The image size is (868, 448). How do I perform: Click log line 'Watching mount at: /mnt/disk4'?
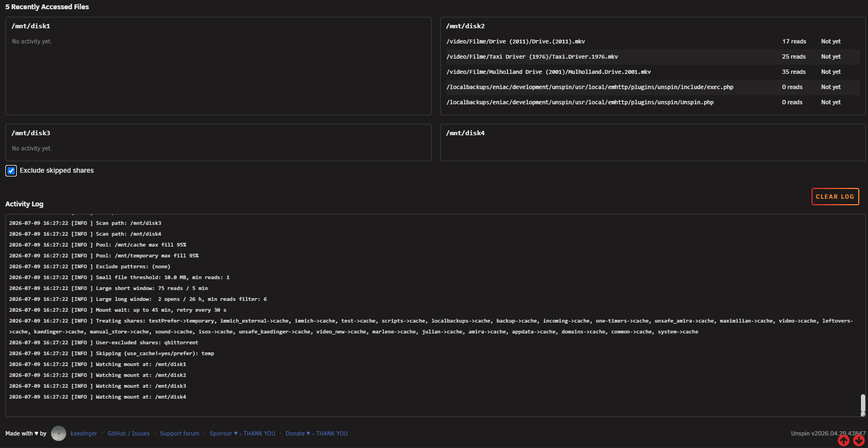[98, 397]
